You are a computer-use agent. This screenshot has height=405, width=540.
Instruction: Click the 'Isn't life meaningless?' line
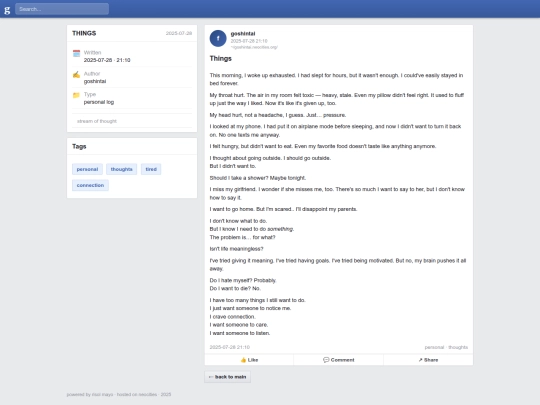pyautogui.click(x=236, y=249)
